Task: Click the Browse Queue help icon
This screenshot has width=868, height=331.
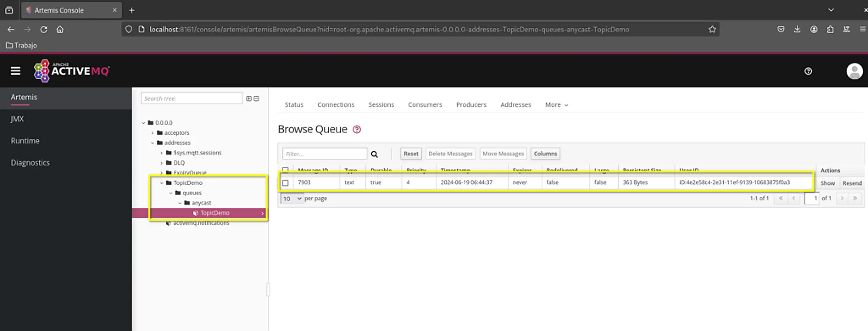Action: [x=357, y=129]
